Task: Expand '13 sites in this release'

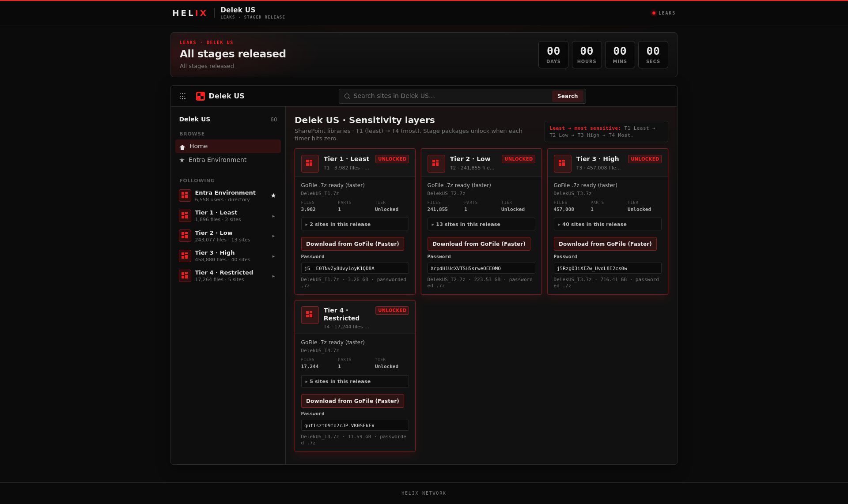Action: [x=481, y=224]
